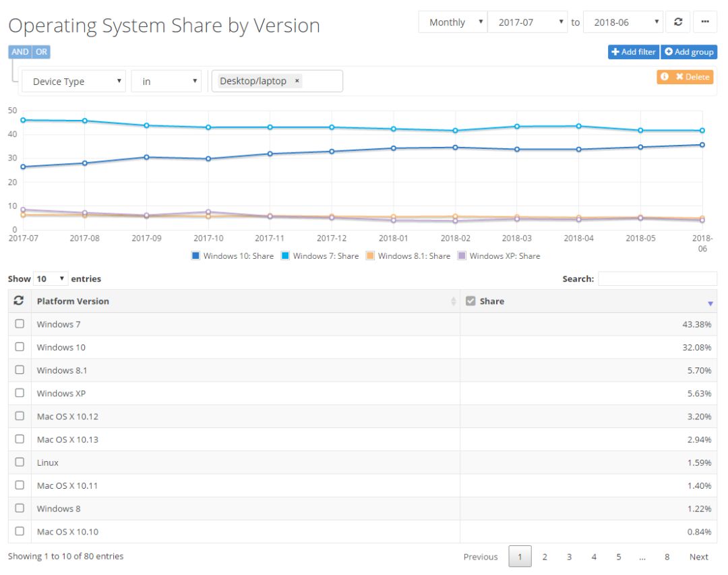The image size is (728, 575).
Task: Open page 5 of results
Action: pyautogui.click(x=618, y=556)
